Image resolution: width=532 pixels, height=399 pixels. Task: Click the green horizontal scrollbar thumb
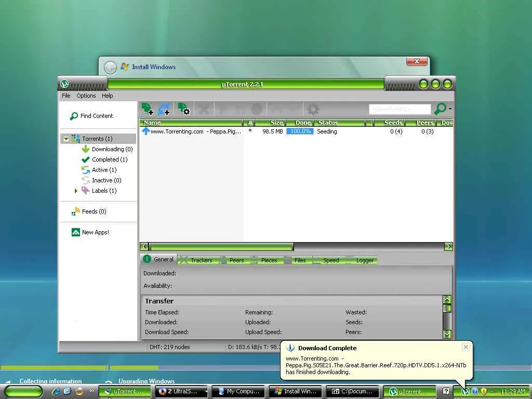point(221,247)
